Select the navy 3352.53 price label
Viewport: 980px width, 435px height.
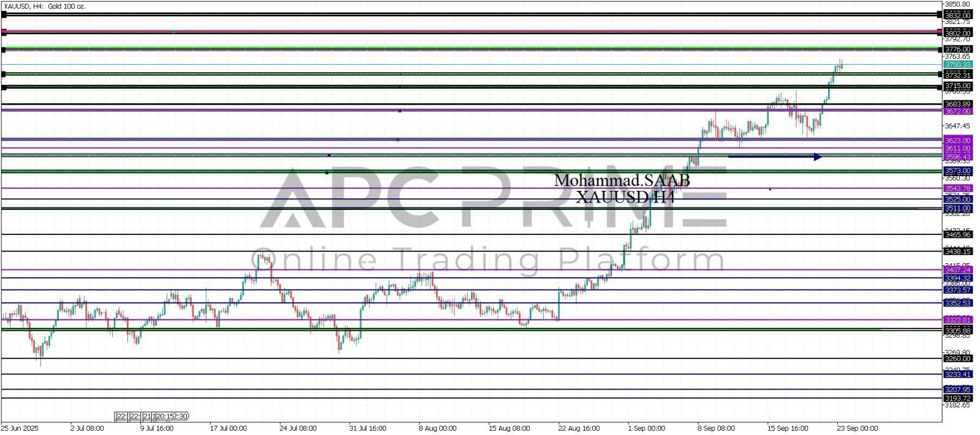(957, 303)
